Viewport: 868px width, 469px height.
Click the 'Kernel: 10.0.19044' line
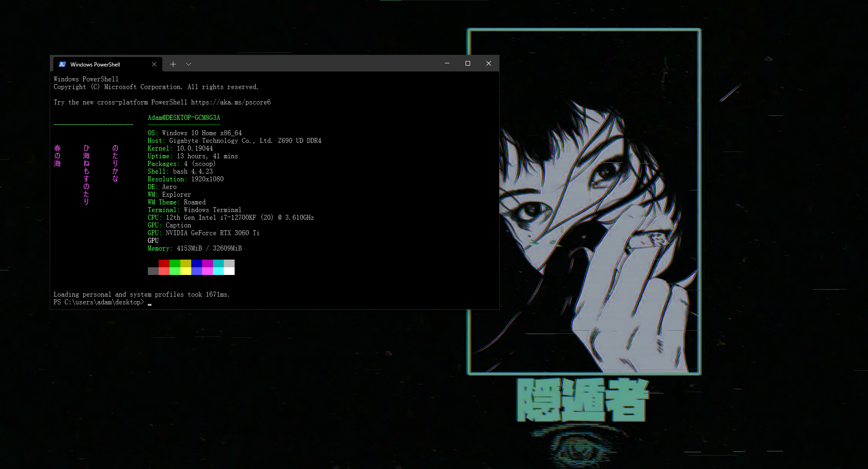coord(180,148)
